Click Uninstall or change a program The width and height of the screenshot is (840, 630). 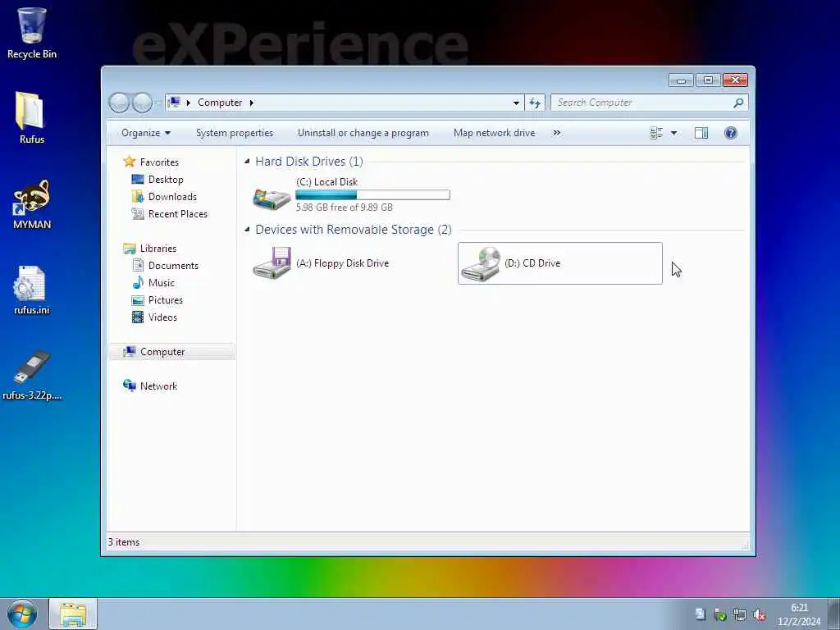tap(363, 133)
